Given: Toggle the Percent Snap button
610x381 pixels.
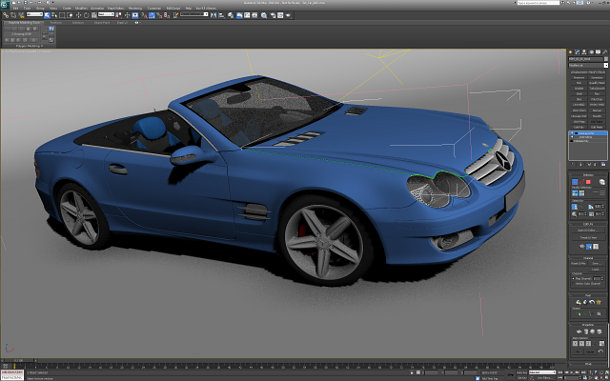Looking at the screenshot, I should point(159,15).
